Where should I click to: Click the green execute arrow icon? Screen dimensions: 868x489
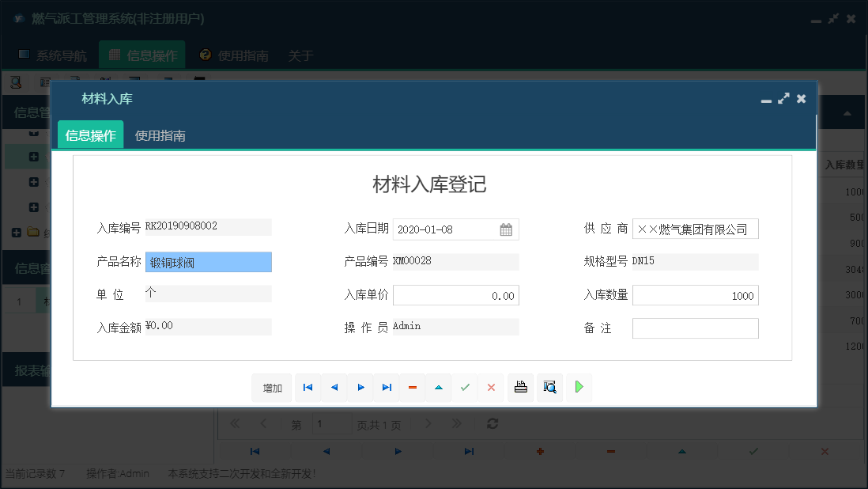tap(579, 388)
